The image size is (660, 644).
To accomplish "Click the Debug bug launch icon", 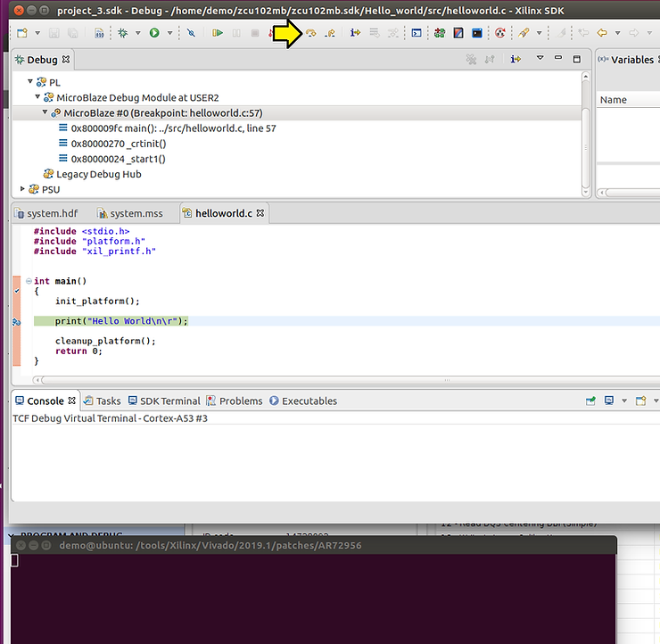I will pyautogui.click(x=123, y=33).
